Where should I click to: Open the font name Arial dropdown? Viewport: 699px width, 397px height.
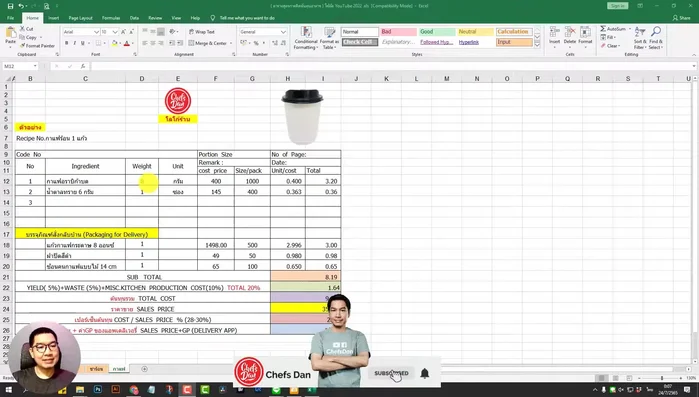click(96, 32)
